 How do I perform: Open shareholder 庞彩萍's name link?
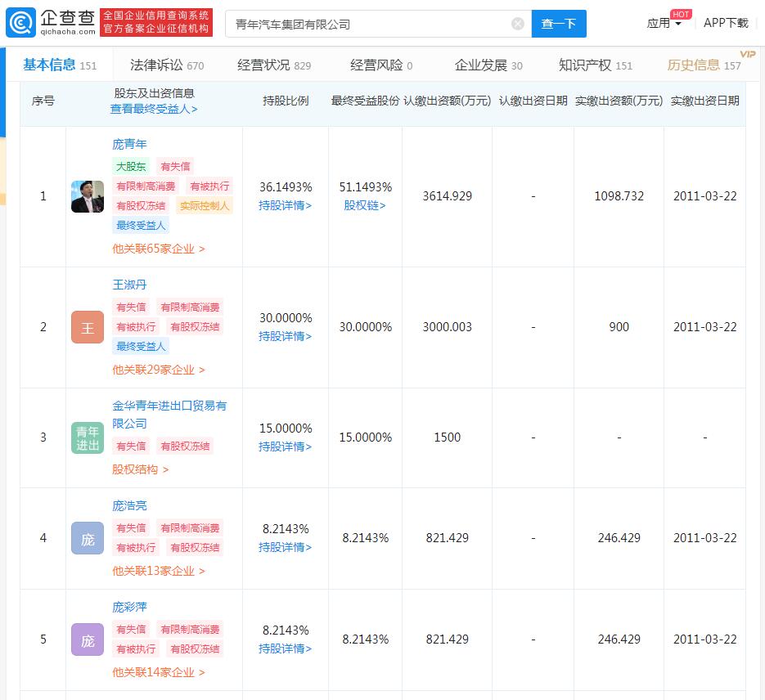coord(129,608)
